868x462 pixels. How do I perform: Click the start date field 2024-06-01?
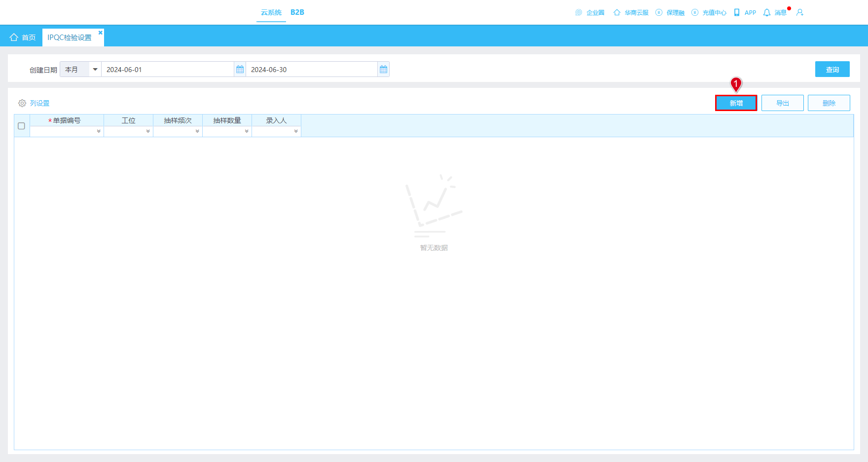tap(168, 70)
